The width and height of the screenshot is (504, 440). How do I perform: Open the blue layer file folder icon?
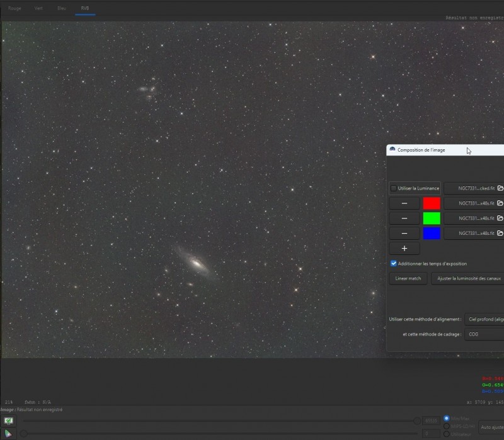pos(500,233)
